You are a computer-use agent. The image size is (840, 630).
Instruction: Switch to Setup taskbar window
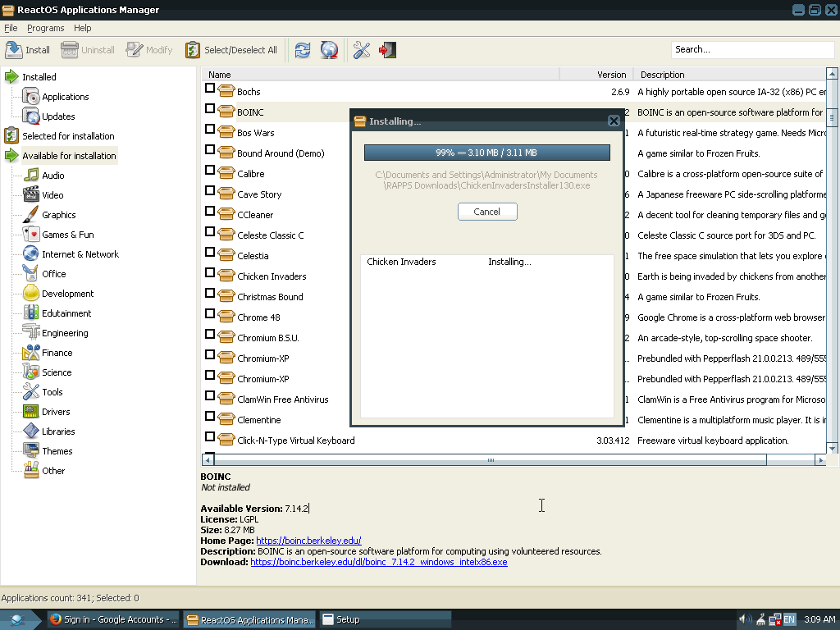click(x=386, y=620)
